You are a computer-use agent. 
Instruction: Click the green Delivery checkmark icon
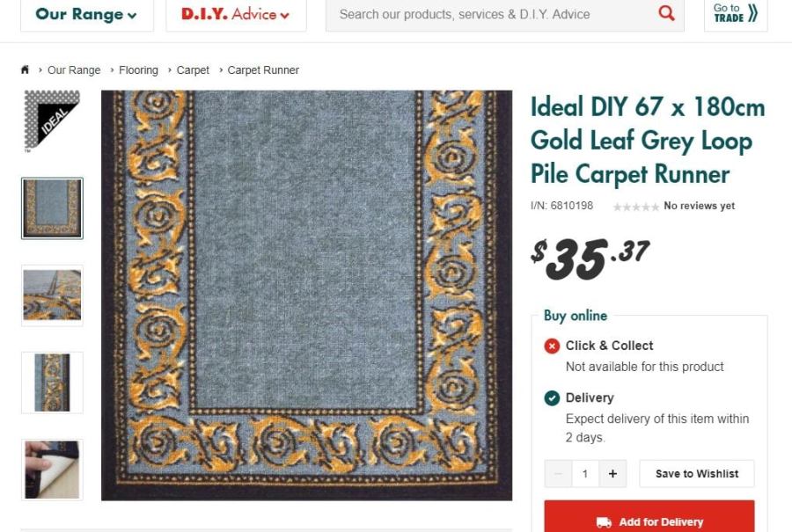point(552,397)
